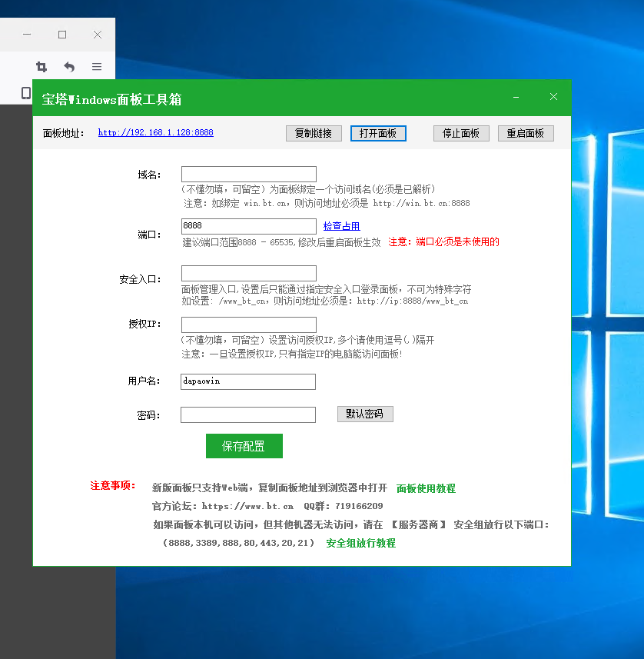This screenshot has width=644, height=659.
Task: Click the 复制链接 button
Action: pyautogui.click(x=314, y=133)
